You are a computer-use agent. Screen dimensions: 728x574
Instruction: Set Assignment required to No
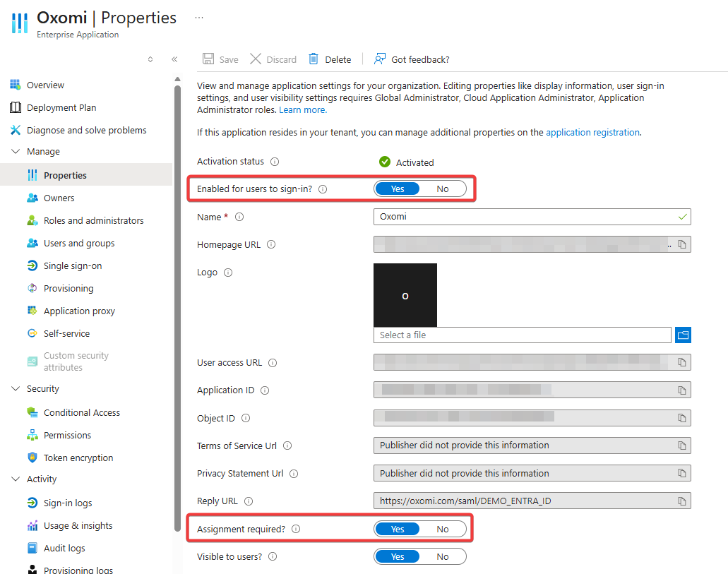[443, 529]
